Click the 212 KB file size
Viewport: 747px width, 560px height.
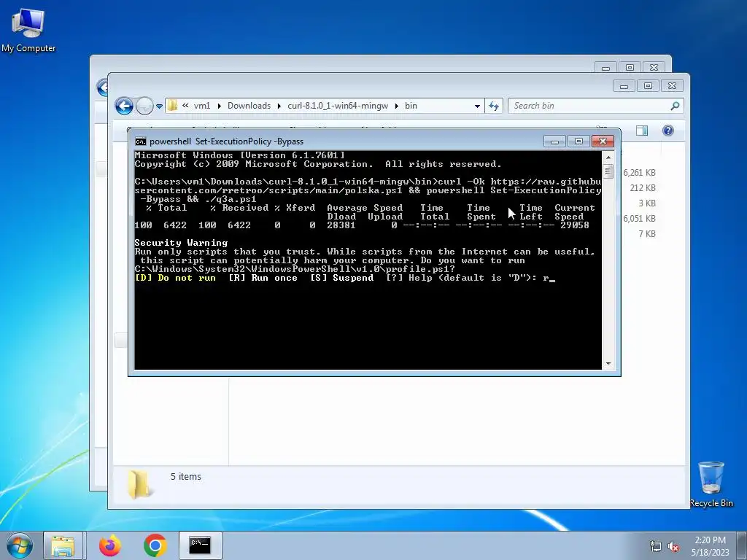(x=643, y=188)
